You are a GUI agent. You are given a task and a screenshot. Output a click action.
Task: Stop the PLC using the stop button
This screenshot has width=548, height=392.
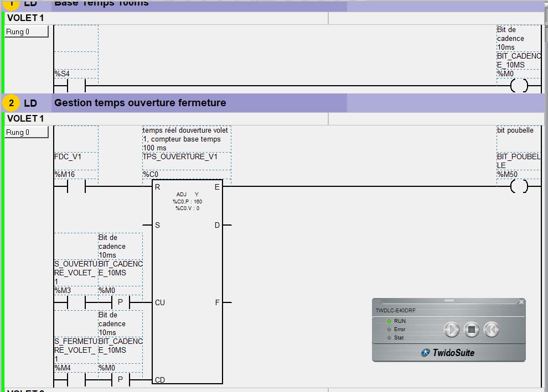[x=472, y=330]
